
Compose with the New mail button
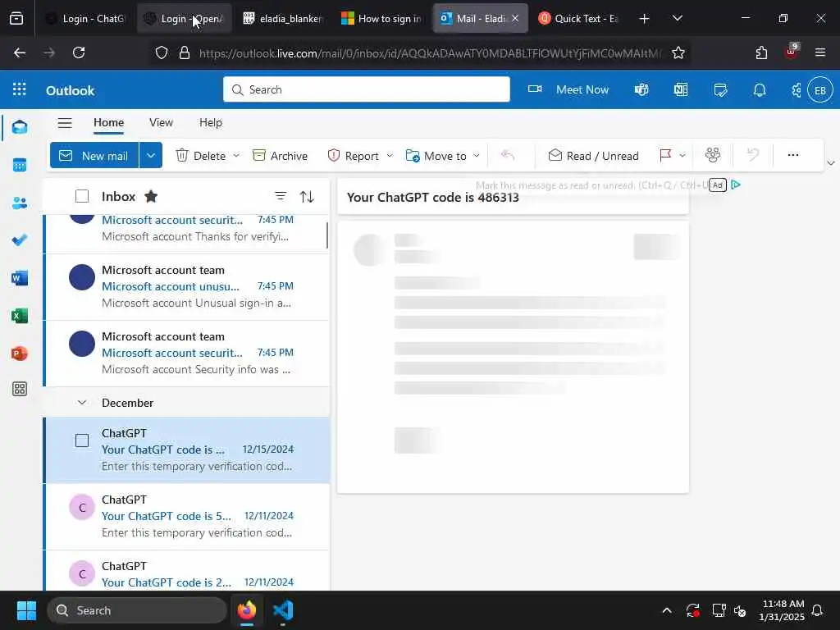(94, 155)
